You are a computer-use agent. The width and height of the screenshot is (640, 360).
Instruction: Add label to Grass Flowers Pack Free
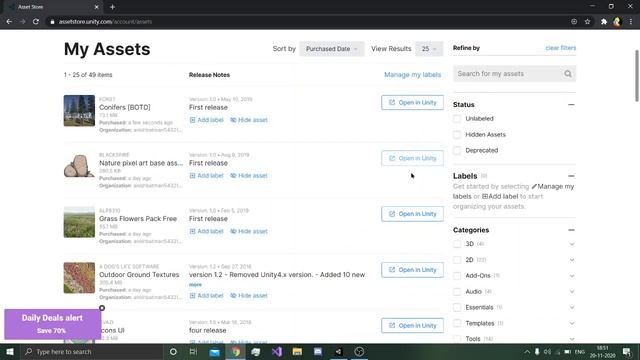click(x=207, y=231)
